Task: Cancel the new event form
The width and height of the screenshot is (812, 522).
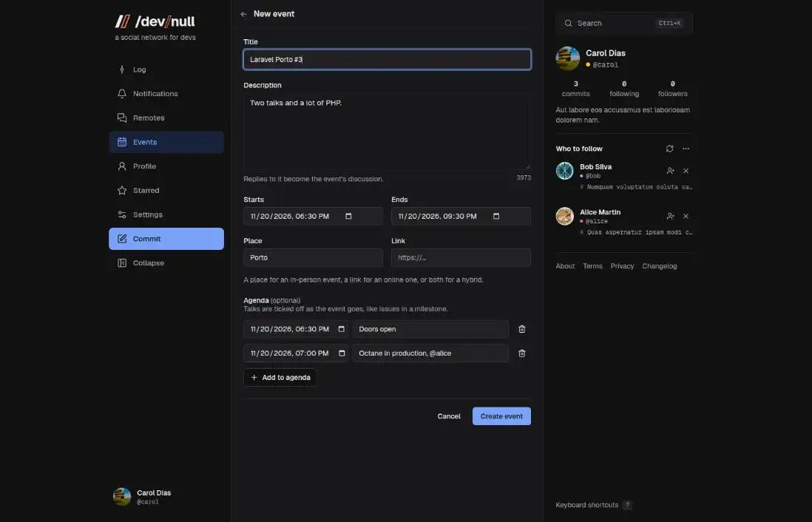Action: pyautogui.click(x=448, y=416)
